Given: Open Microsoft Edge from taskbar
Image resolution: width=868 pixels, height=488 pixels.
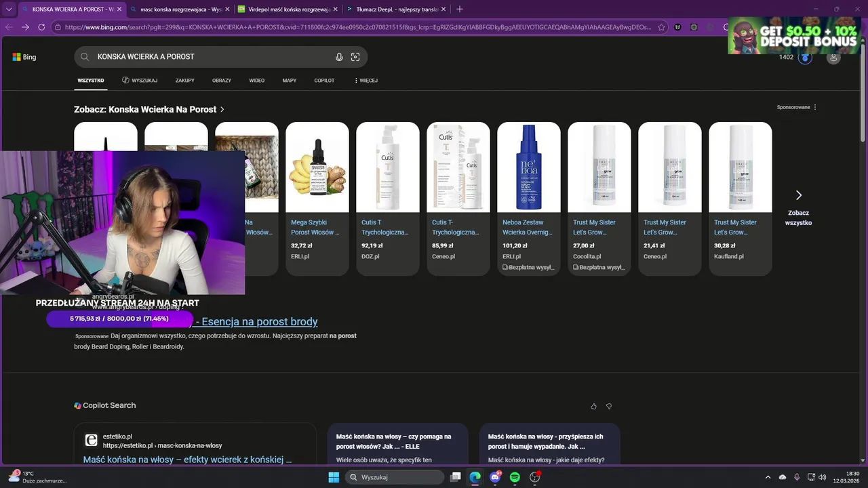Looking at the screenshot, I should tap(475, 477).
